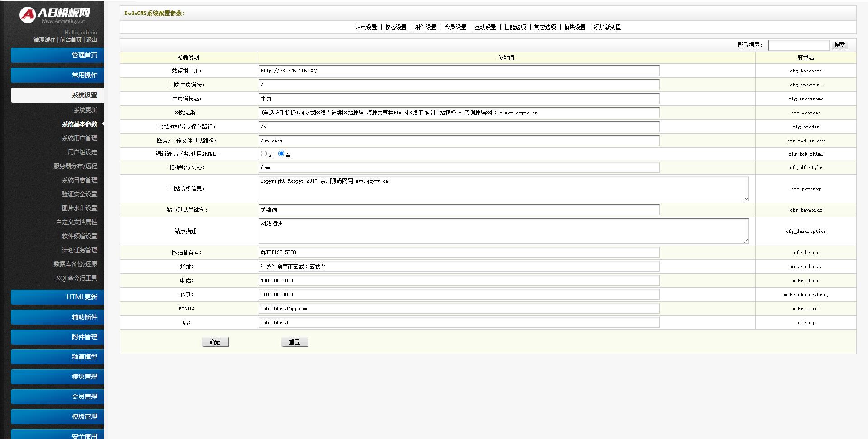
Task: Collapse the 系统设置 sidebar section
Action: point(57,95)
